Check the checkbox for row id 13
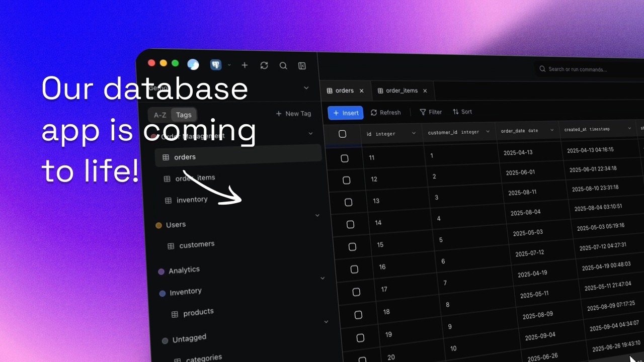Screen dimensions: 644x362 (349, 202)
